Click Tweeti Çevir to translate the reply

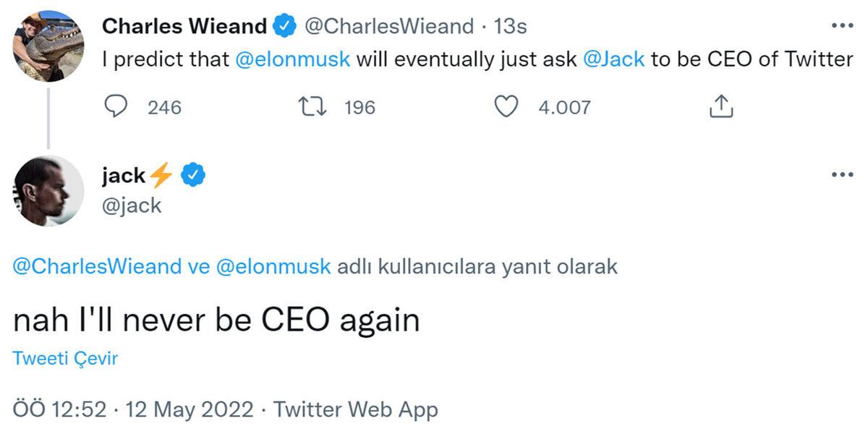coord(66,357)
